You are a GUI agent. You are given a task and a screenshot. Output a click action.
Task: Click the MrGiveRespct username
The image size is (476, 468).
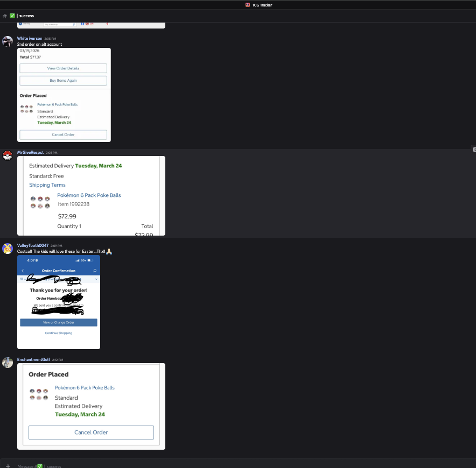[x=30, y=153]
